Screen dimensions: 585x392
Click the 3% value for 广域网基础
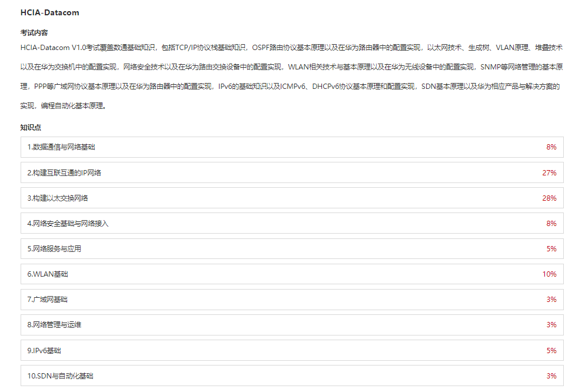pos(551,300)
